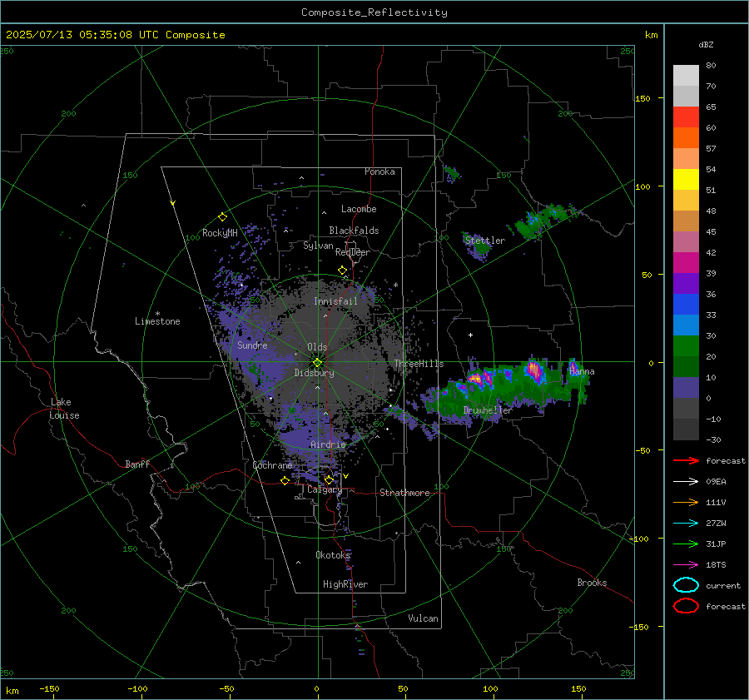Click the Sylvan label
The image size is (749, 700).
318,246
